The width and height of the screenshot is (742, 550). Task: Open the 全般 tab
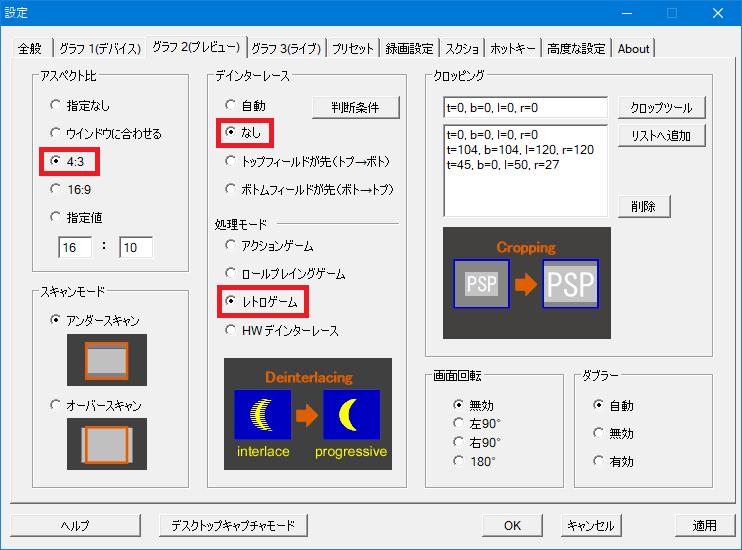click(30, 48)
